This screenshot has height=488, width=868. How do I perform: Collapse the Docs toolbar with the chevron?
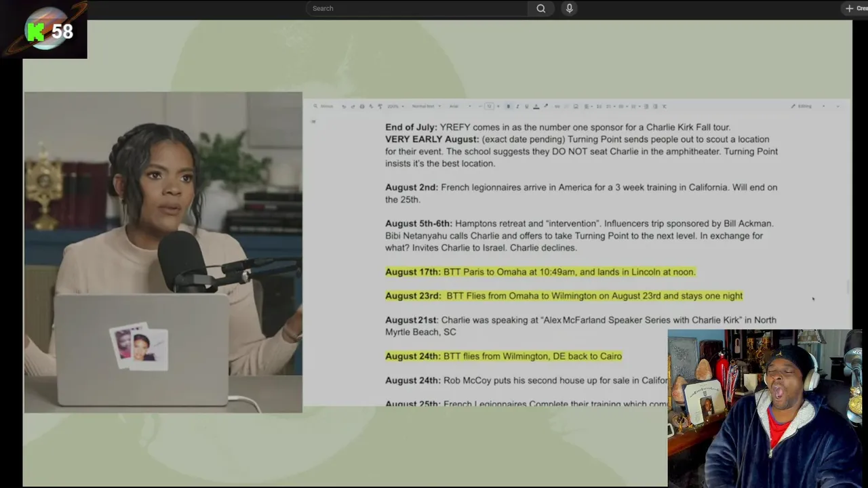pyautogui.click(x=838, y=106)
